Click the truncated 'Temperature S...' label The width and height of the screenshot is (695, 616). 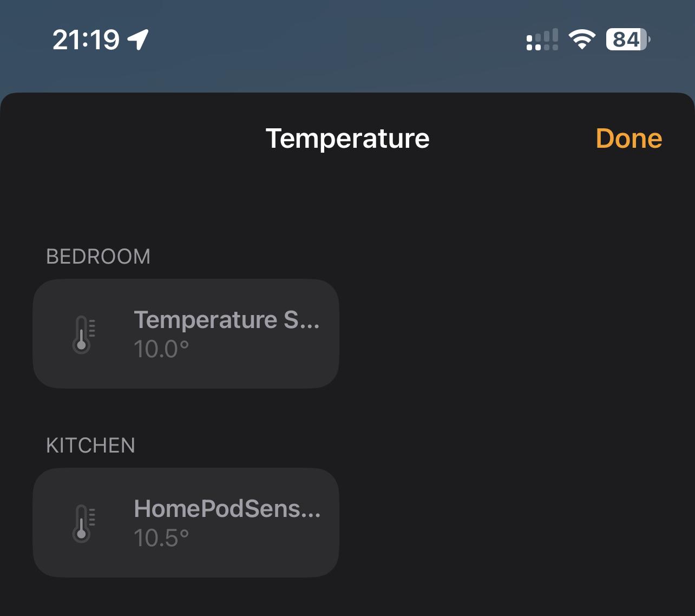pos(227,320)
